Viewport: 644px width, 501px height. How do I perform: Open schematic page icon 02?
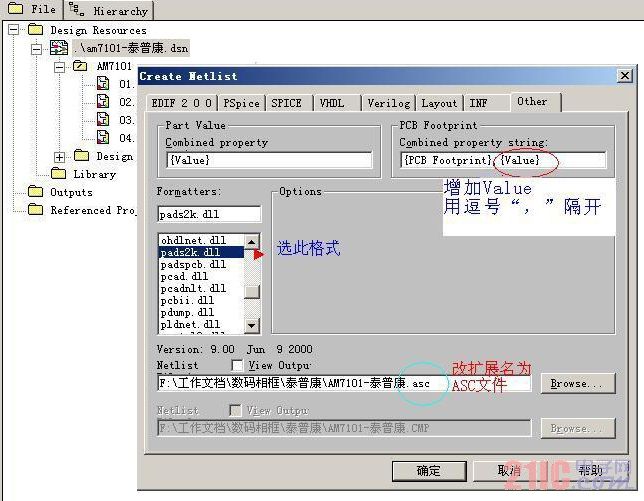click(x=103, y=101)
